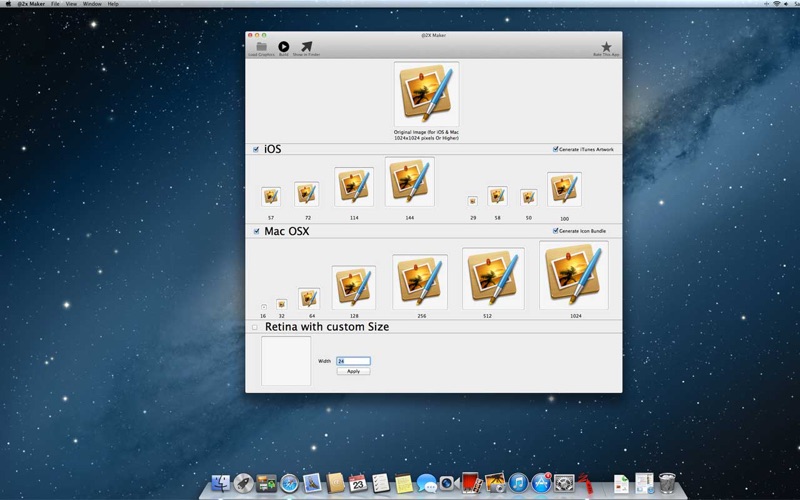
Task: Open the @2x Maker application menu
Action: pos(31,4)
